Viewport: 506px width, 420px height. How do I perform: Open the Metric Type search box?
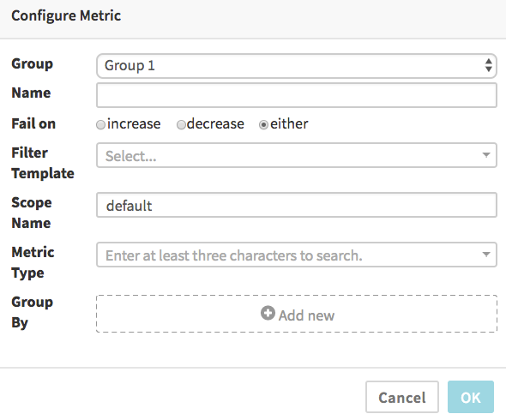coord(296,255)
